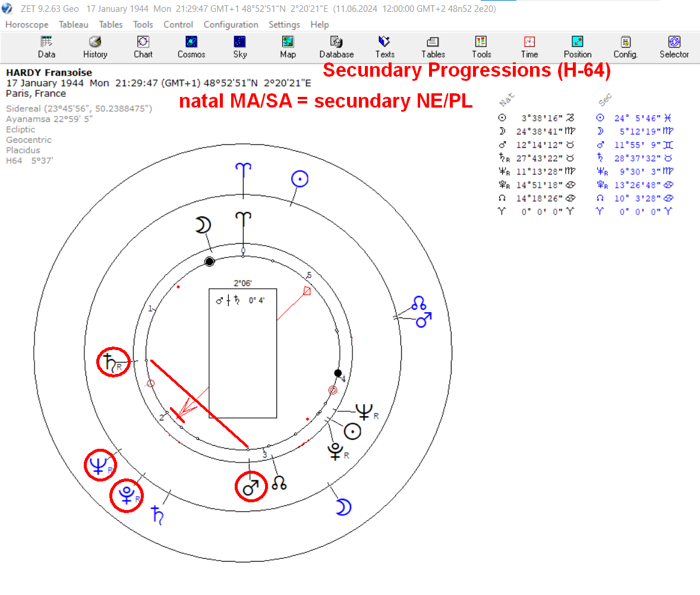Click the Geocentric label
The width and height of the screenshot is (700, 595).
coord(29,140)
